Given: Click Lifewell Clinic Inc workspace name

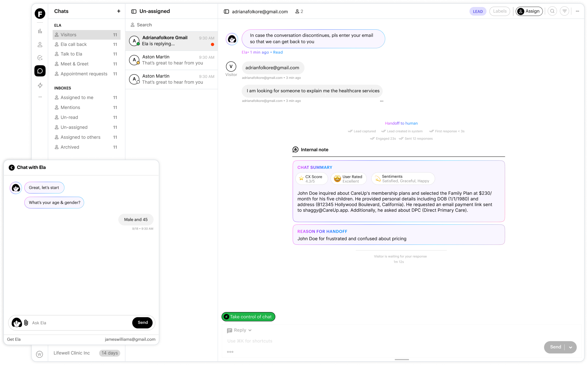Looking at the screenshot, I should pos(72,353).
